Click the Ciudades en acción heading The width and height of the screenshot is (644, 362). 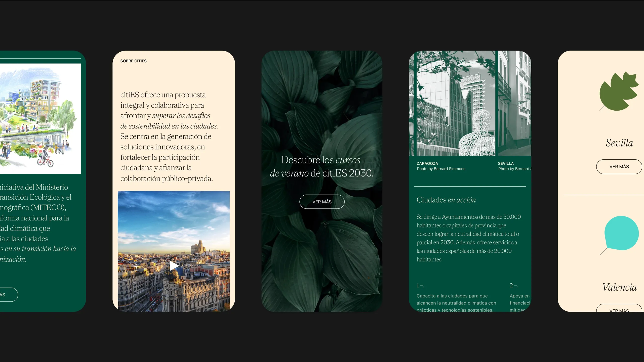pyautogui.click(x=446, y=200)
